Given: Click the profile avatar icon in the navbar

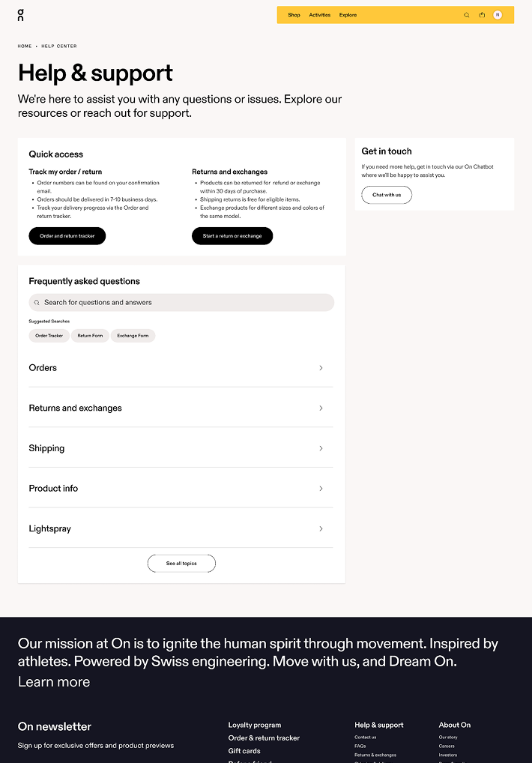Looking at the screenshot, I should (498, 15).
